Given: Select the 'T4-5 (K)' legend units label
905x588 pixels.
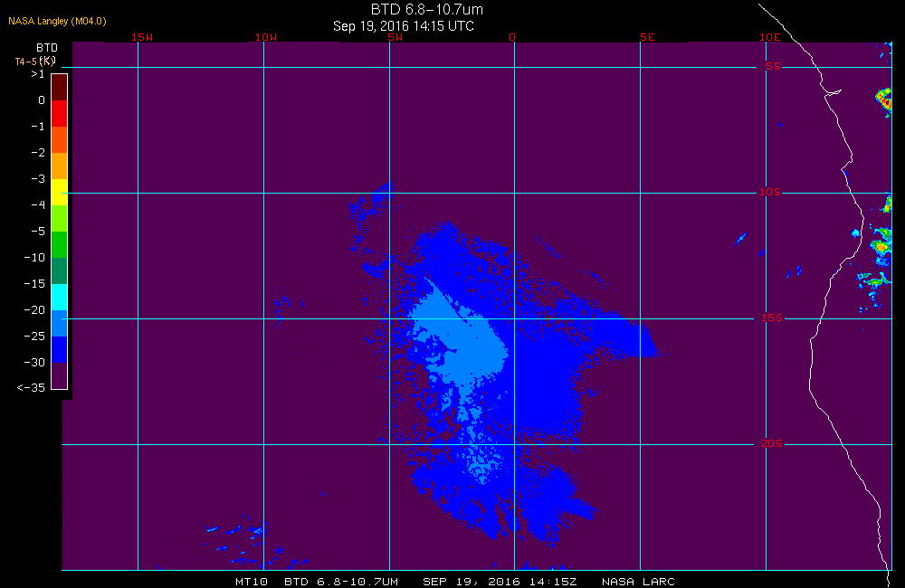Looking at the screenshot, I should pos(35,62).
